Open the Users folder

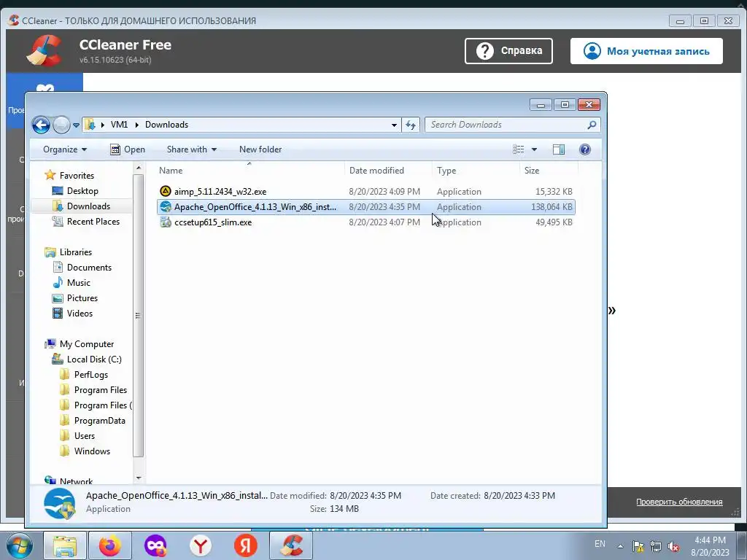coord(85,436)
